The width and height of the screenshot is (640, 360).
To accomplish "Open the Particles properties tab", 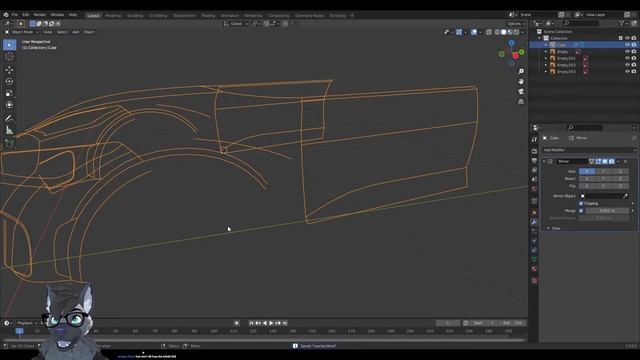I will click(x=534, y=231).
